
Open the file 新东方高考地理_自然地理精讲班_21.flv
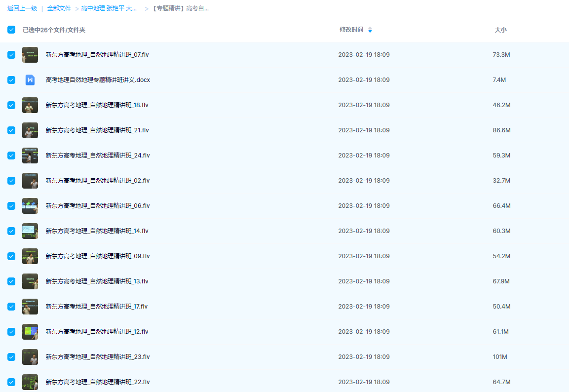pos(97,130)
